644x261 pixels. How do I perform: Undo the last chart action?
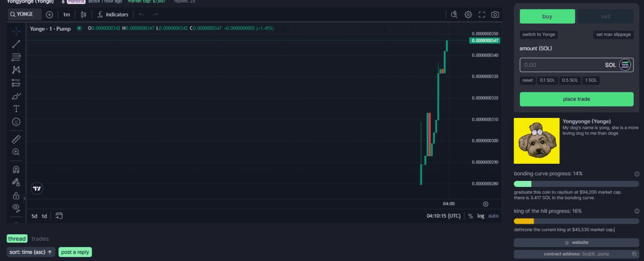pos(141,15)
